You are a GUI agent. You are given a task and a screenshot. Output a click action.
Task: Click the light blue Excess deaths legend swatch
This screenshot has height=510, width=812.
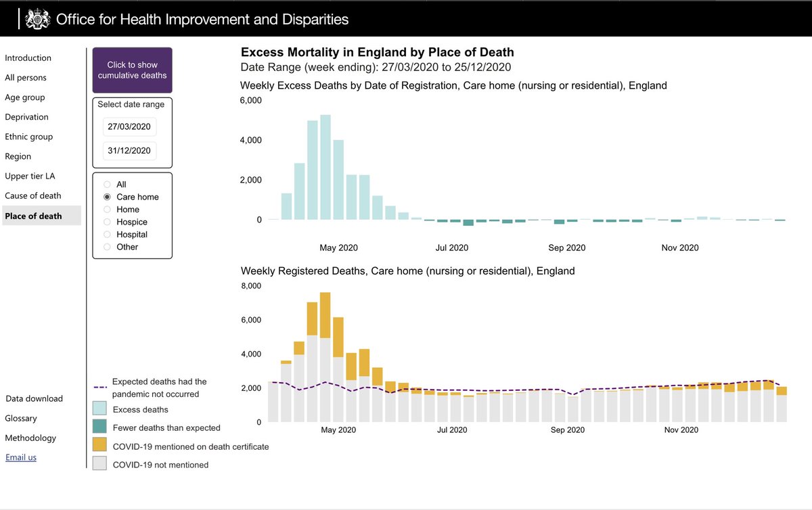click(99, 409)
